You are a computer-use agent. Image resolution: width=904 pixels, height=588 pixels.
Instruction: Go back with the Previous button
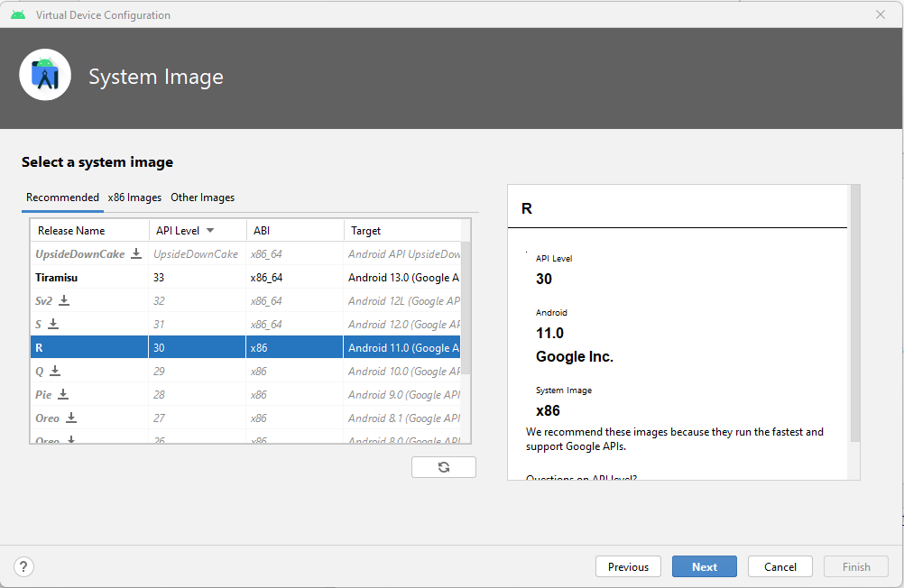628,566
